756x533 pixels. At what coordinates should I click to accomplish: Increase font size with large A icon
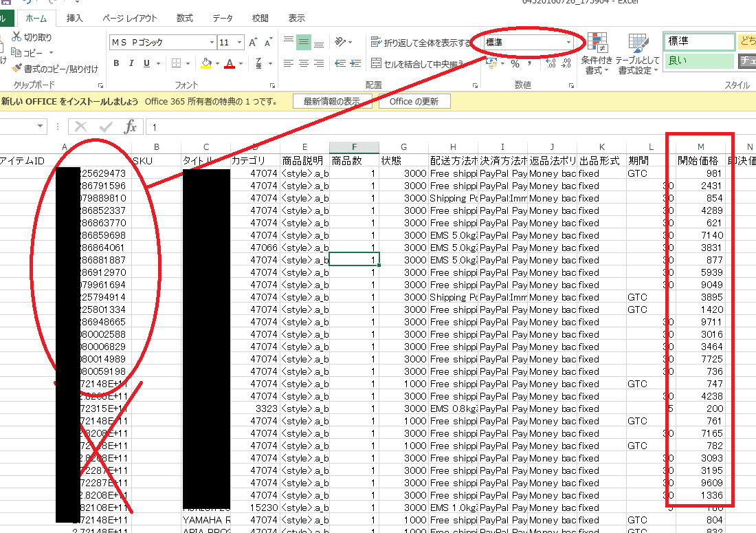tap(253, 42)
